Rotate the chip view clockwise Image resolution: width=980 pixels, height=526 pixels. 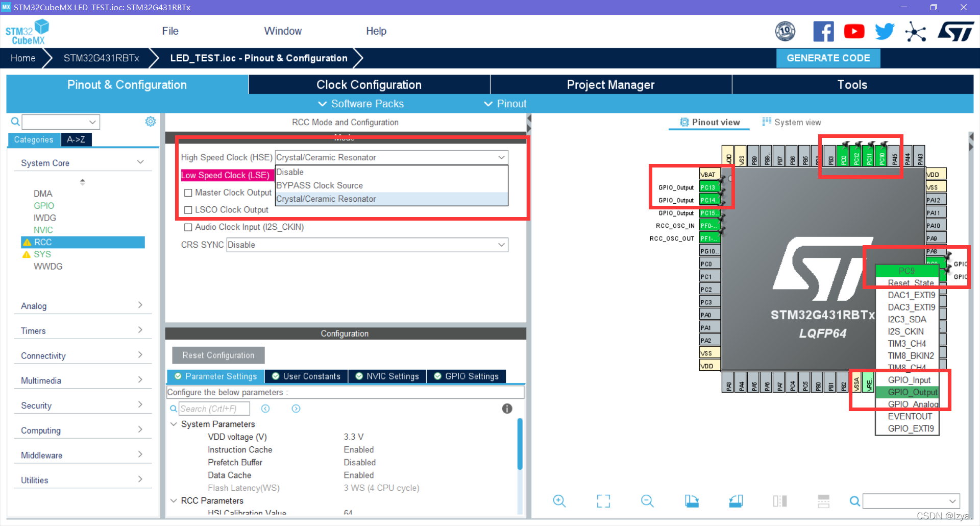point(692,501)
